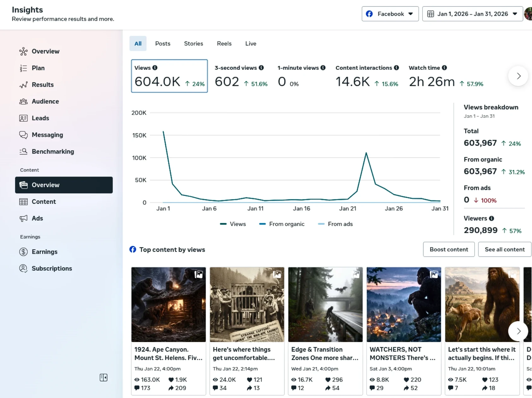Select the Stories tab

(x=193, y=44)
